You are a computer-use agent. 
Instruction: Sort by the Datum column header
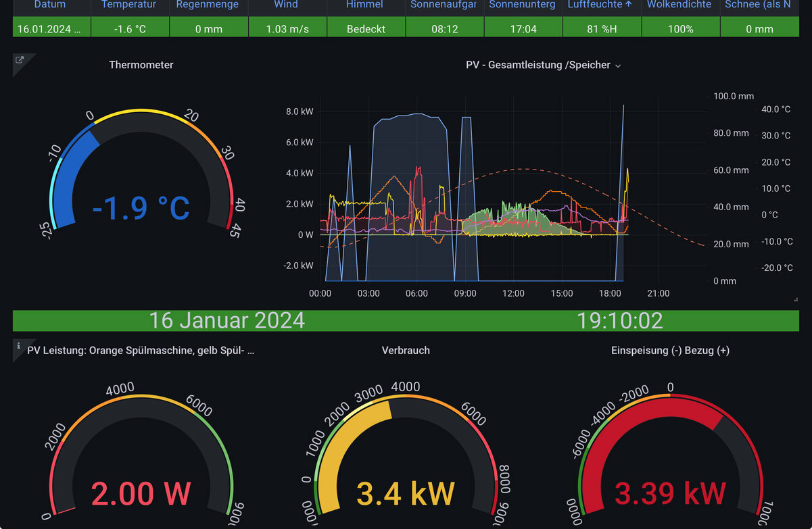[x=50, y=5]
